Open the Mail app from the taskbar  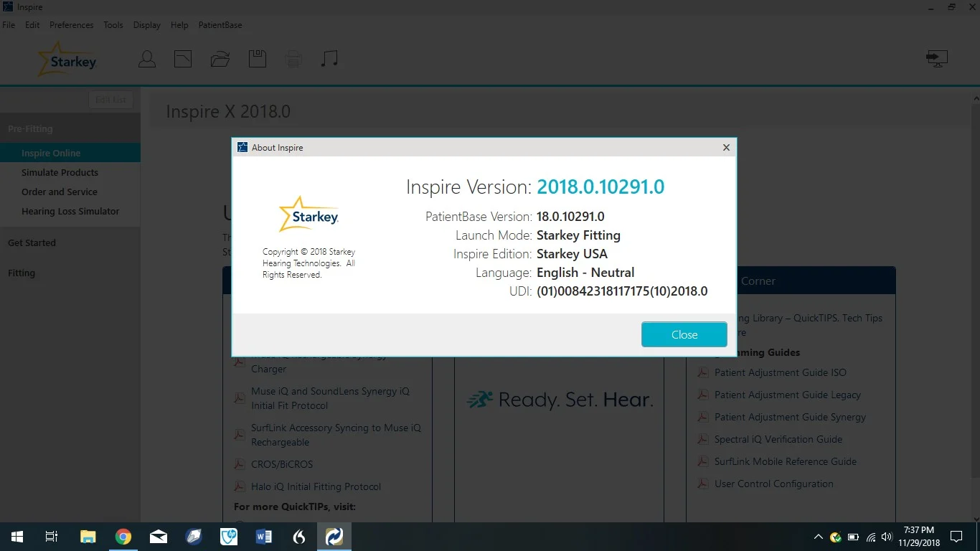pyautogui.click(x=159, y=537)
